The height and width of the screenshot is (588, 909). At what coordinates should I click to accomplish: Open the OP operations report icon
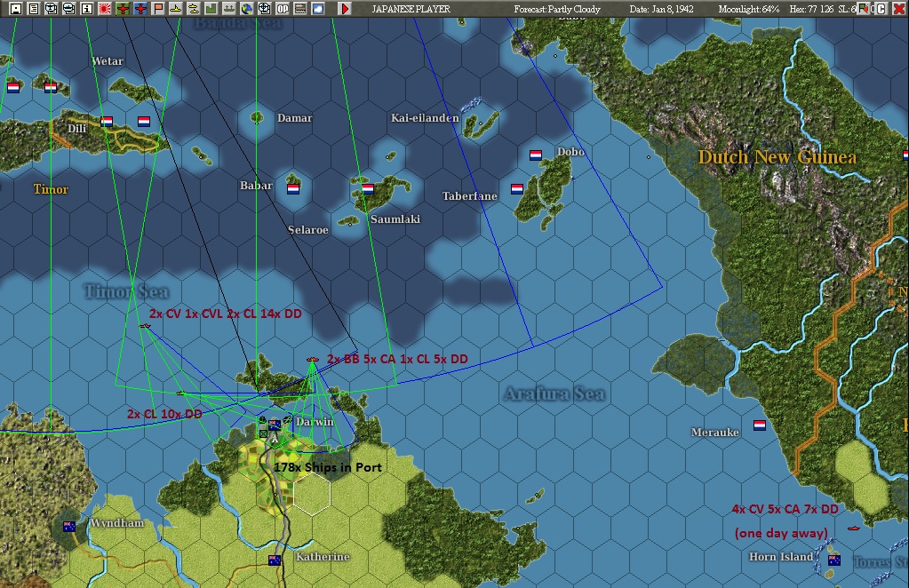(283, 9)
